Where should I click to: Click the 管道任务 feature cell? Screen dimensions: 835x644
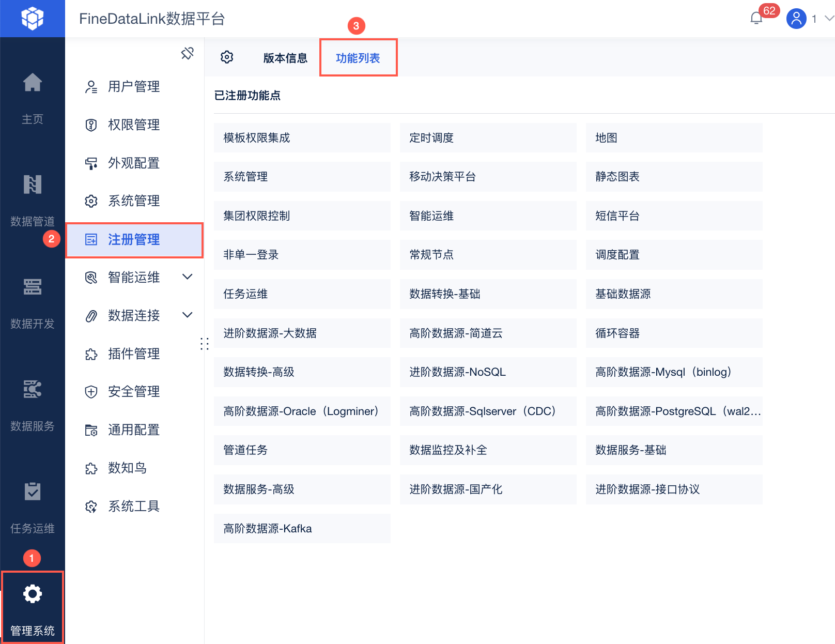point(302,450)
